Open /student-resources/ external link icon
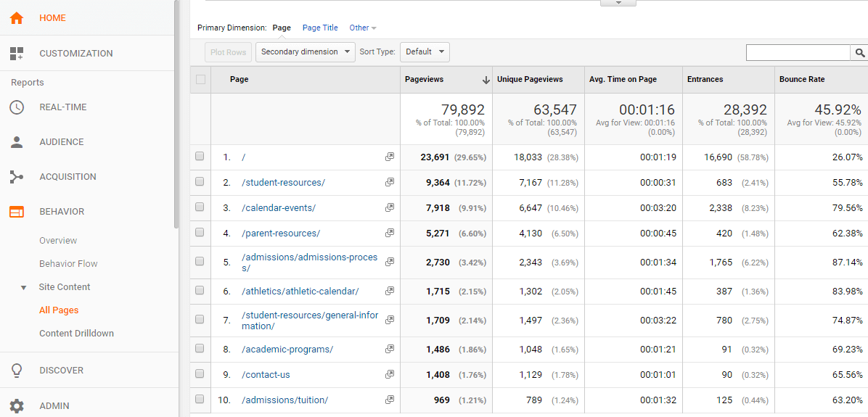Viewport: 868px width, 417px height. click(390, 182)
